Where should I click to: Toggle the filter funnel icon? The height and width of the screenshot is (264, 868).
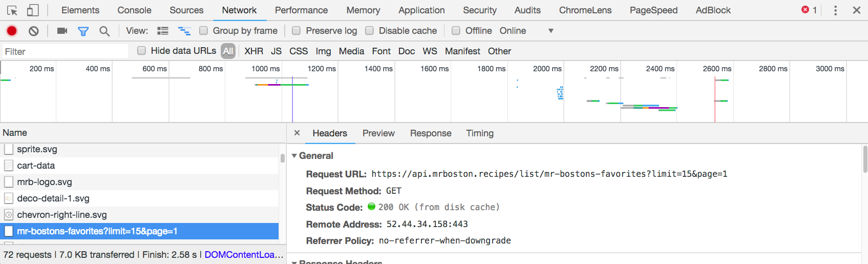pos(83,31)
